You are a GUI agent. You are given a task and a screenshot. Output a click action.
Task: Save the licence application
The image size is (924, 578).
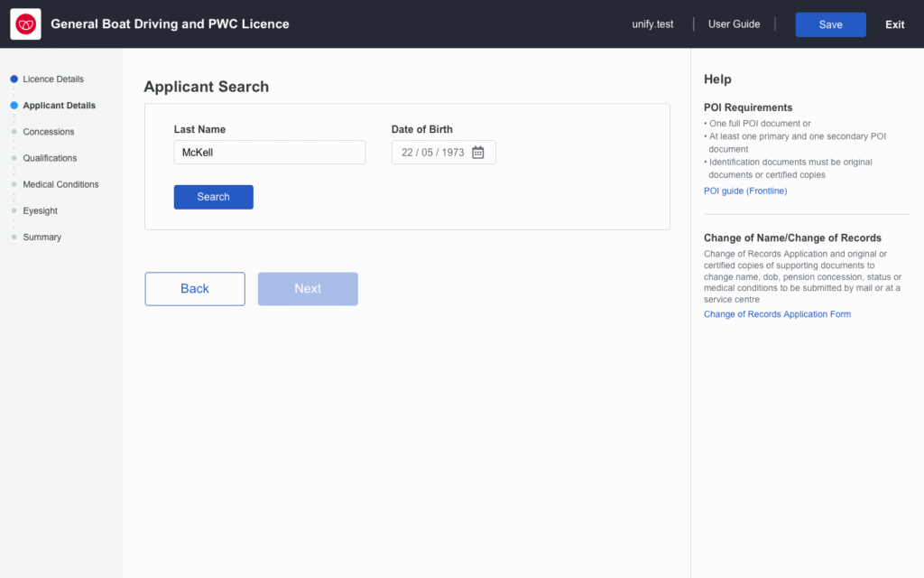[831, 24]
